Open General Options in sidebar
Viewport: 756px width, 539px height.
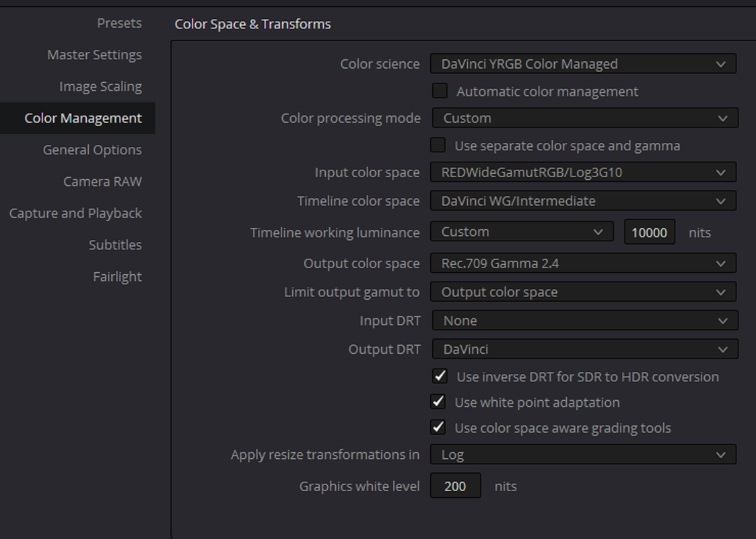[92, 150]
